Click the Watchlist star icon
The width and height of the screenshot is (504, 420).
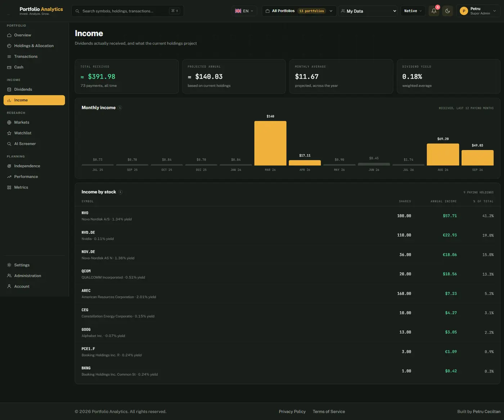[x=9, y=133]
